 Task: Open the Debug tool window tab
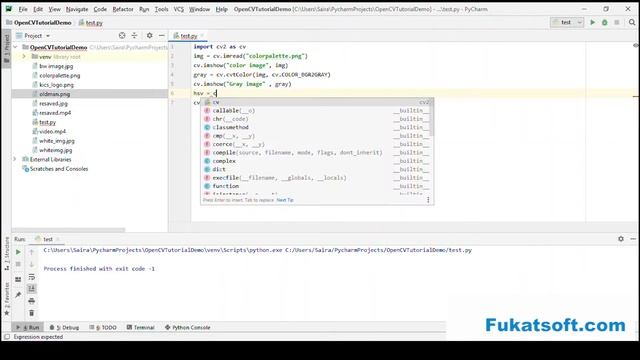point(64,327)
